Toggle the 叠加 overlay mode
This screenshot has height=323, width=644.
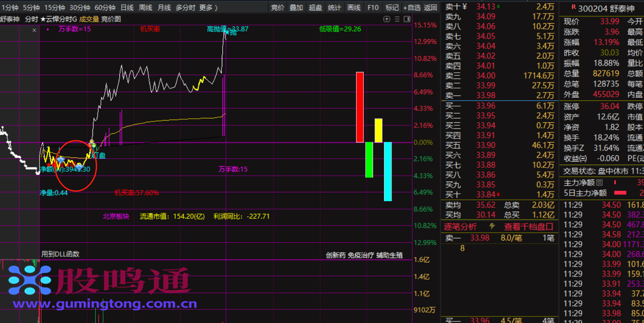(x=296, y=7)
